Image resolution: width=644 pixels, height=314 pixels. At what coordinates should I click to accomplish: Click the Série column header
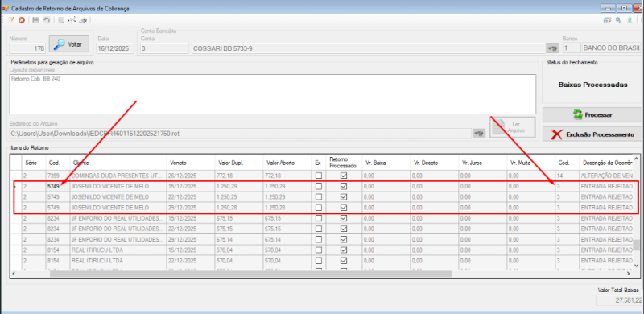[34, 163]
